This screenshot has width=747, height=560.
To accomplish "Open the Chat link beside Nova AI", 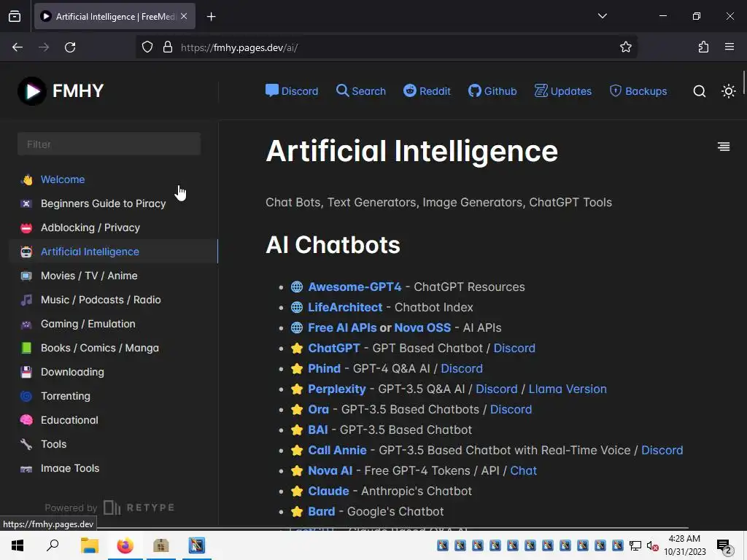I will click(x=524, y=470).
